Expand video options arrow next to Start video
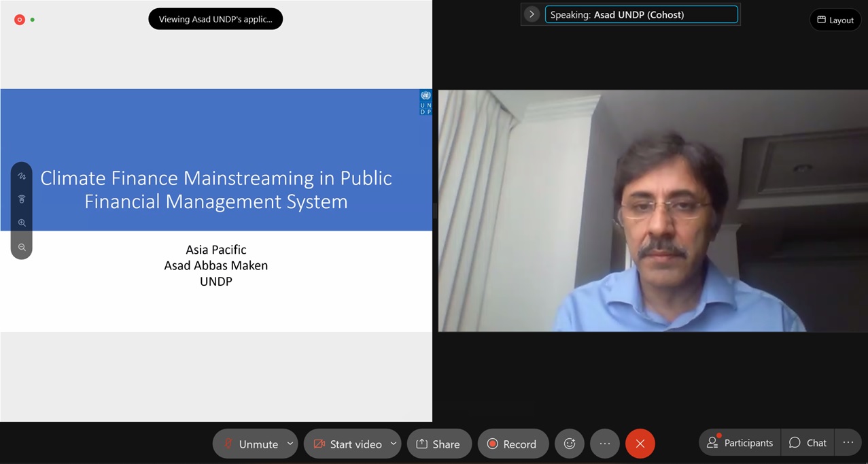The height and width of the screenshot is (464, 868). 394,444
